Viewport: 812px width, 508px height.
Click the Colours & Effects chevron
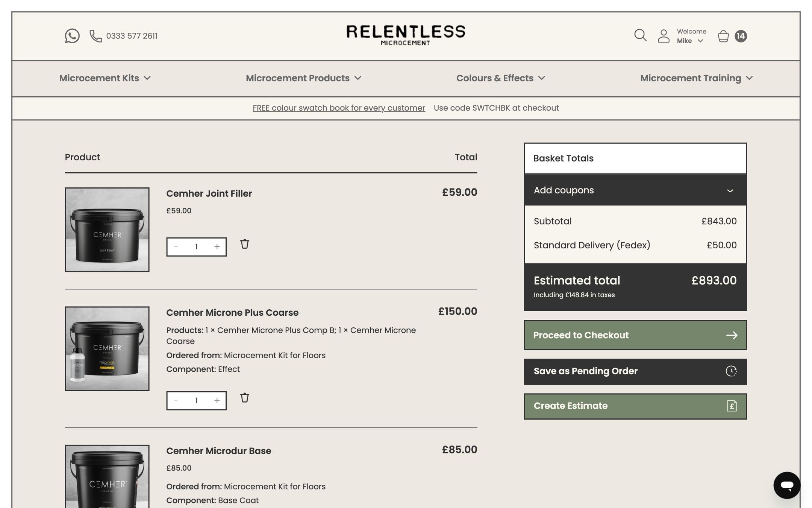pyautogui.click(x=542, y=78)
